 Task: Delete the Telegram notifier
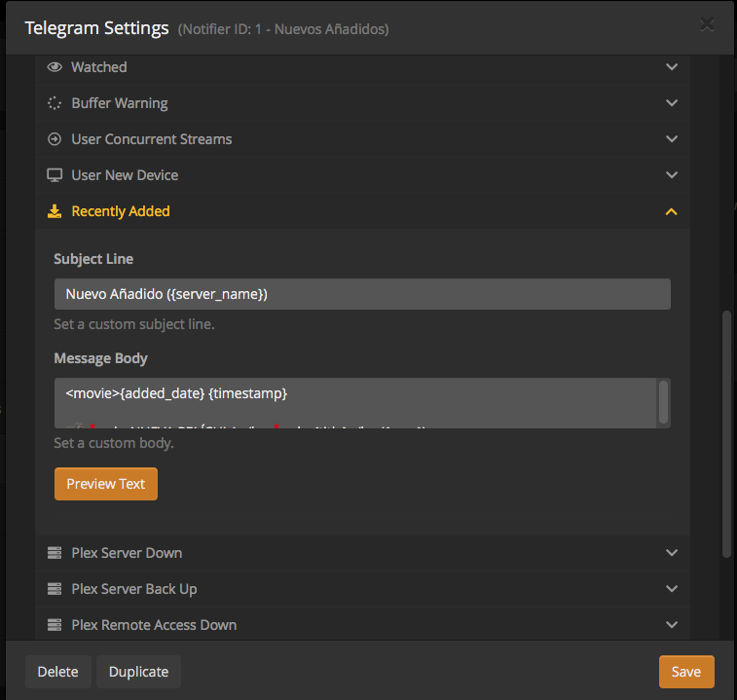(58, 672)
